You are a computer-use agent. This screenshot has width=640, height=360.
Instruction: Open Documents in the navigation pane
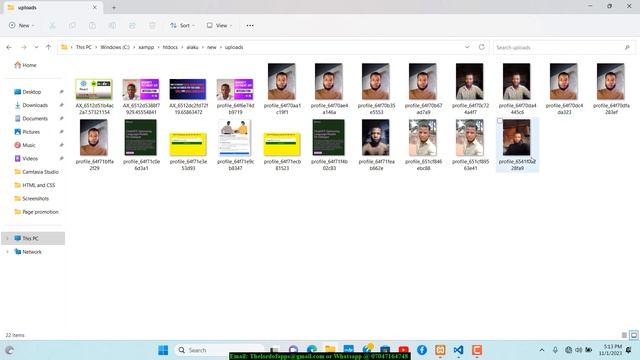pyautogui.click(x=31, y=119)
